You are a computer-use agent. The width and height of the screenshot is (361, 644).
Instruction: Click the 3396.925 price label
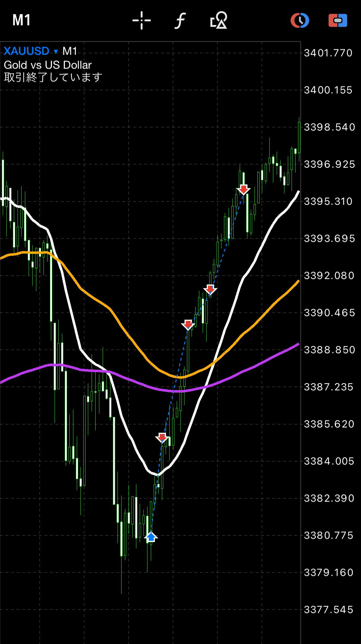[330, 164]
